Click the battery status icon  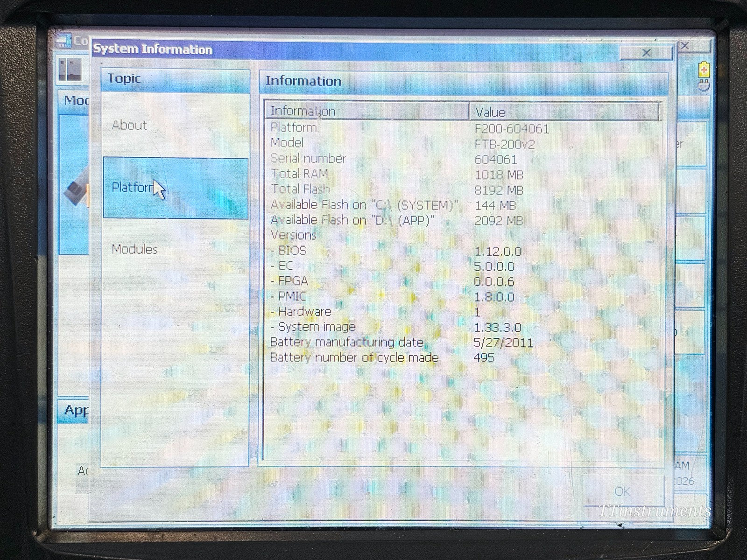703,70
